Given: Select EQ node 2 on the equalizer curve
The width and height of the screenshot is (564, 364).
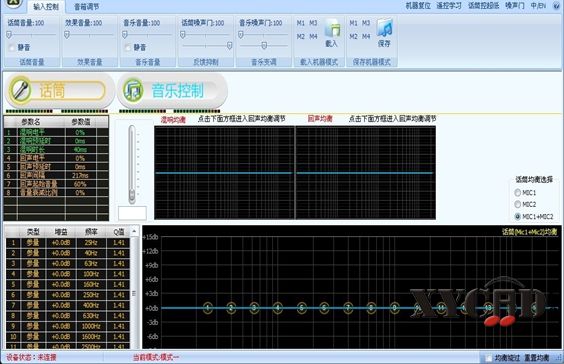Looking at the screenshot, I should pos(231,308).
